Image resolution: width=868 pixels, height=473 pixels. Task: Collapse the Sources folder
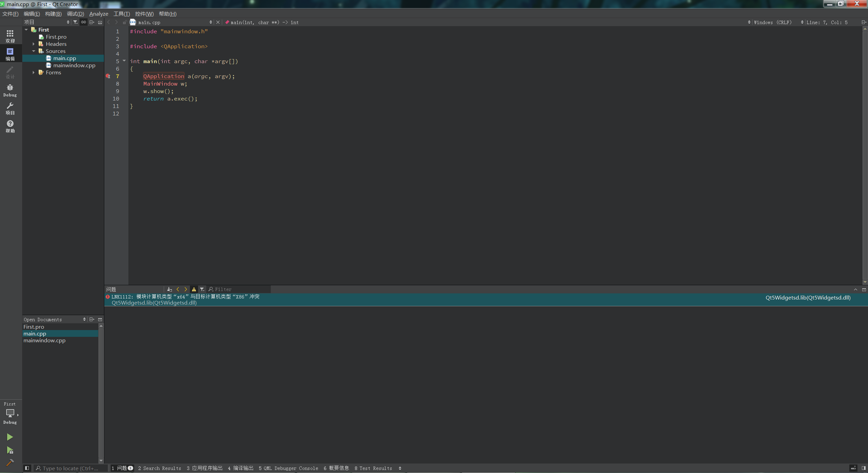pos(34,51)
